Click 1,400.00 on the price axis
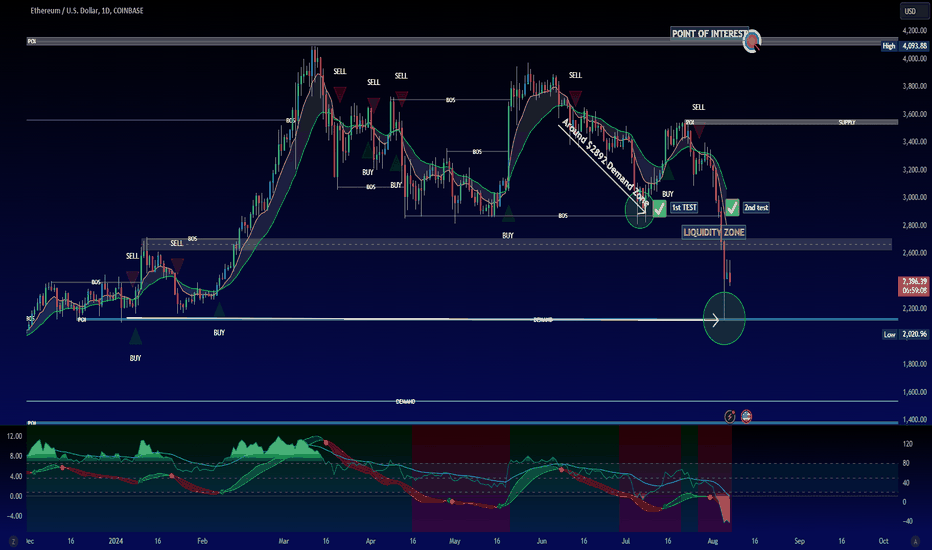 (x=914, y=420)
